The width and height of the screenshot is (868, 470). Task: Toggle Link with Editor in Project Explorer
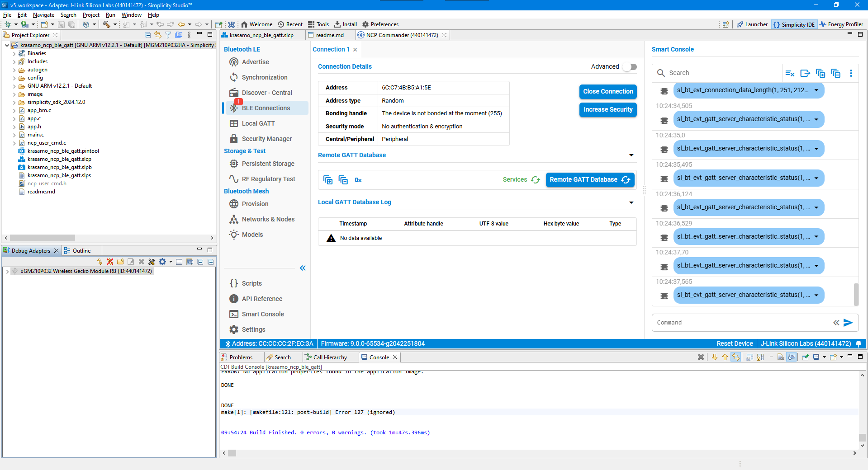tap(157, 35)
